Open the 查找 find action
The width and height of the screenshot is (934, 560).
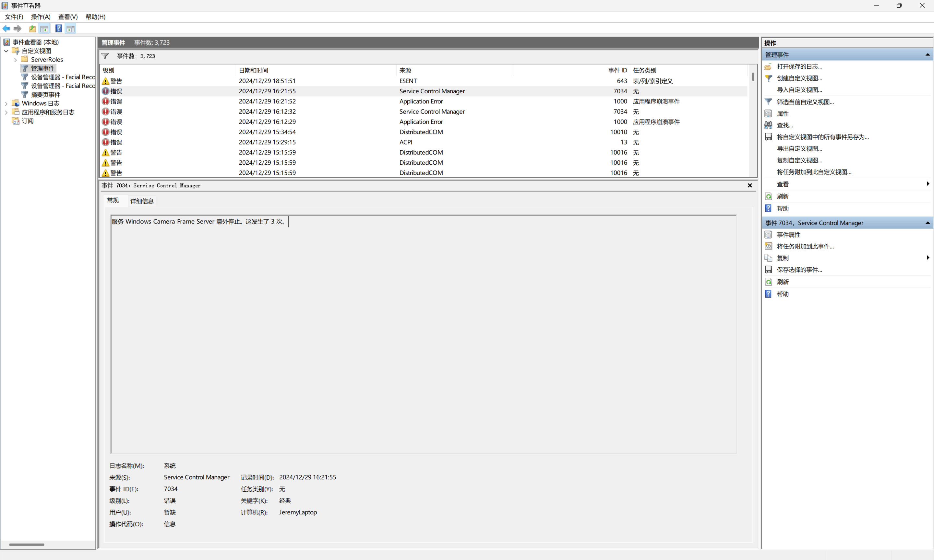click(784, 125)
